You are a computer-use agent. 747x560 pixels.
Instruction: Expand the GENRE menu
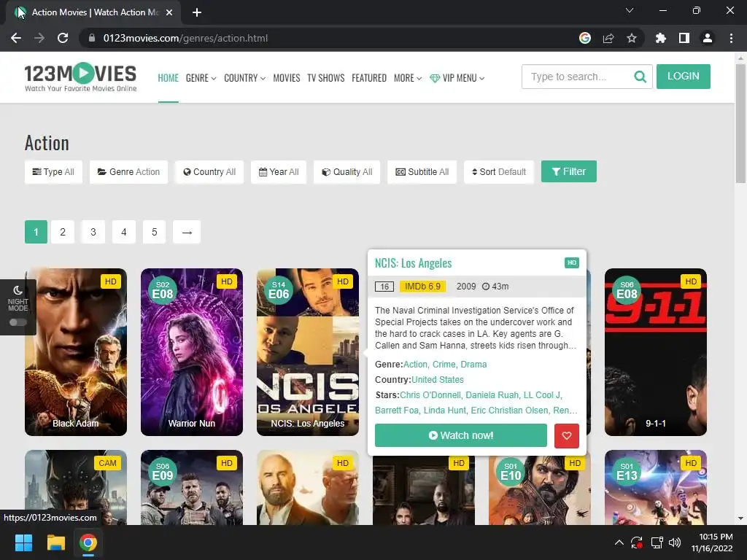[x=201, y=78]
